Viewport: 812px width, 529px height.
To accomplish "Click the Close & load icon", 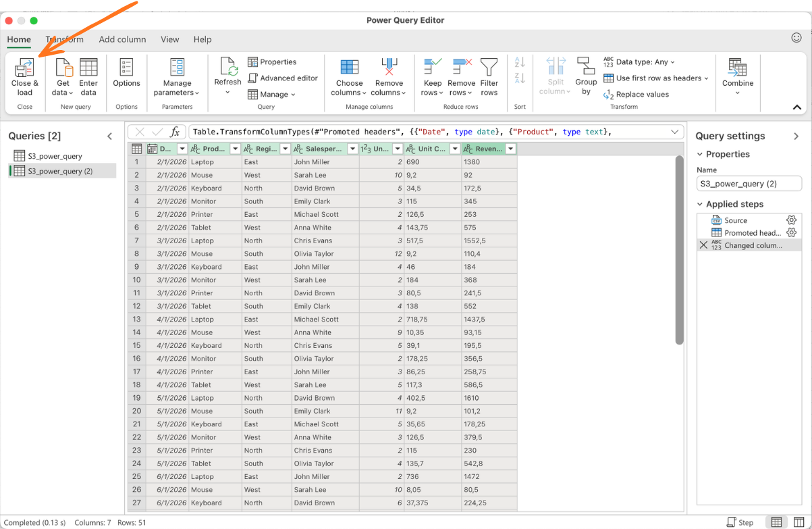I will pos(24,68).
